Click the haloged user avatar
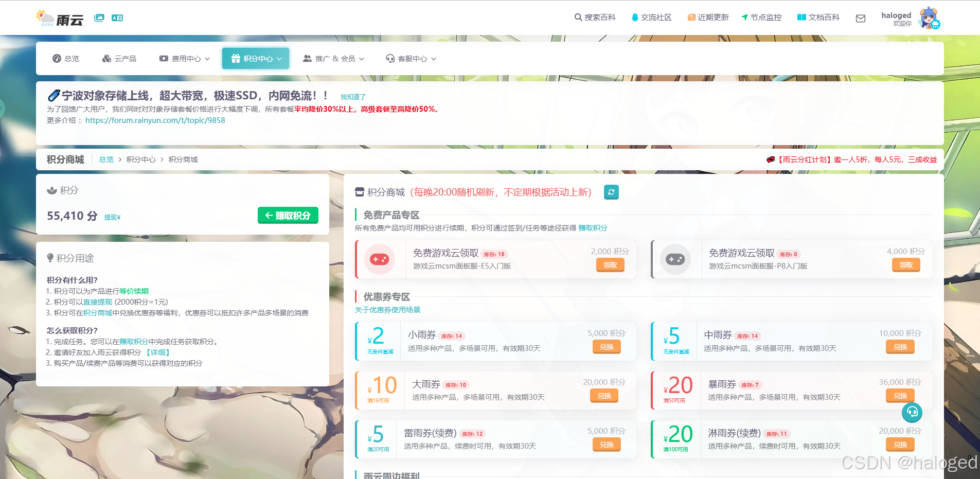Screen dimensions: 980x479 tap(929, 19)
